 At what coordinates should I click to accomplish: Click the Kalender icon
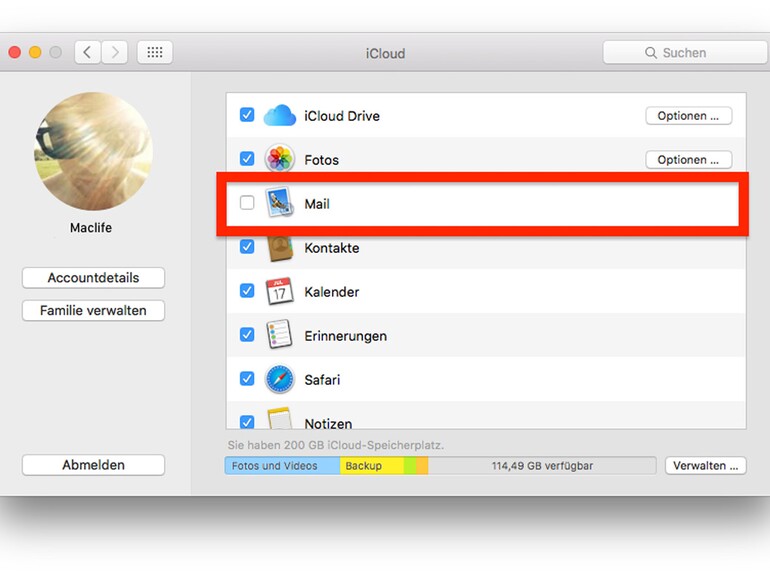[279, 291]
